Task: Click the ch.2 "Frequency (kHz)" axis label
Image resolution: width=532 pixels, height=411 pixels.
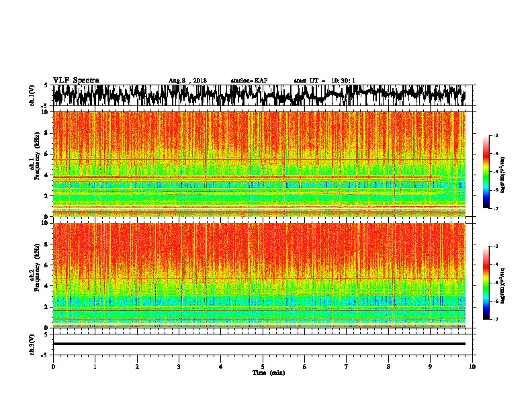Action: [37, 267]
